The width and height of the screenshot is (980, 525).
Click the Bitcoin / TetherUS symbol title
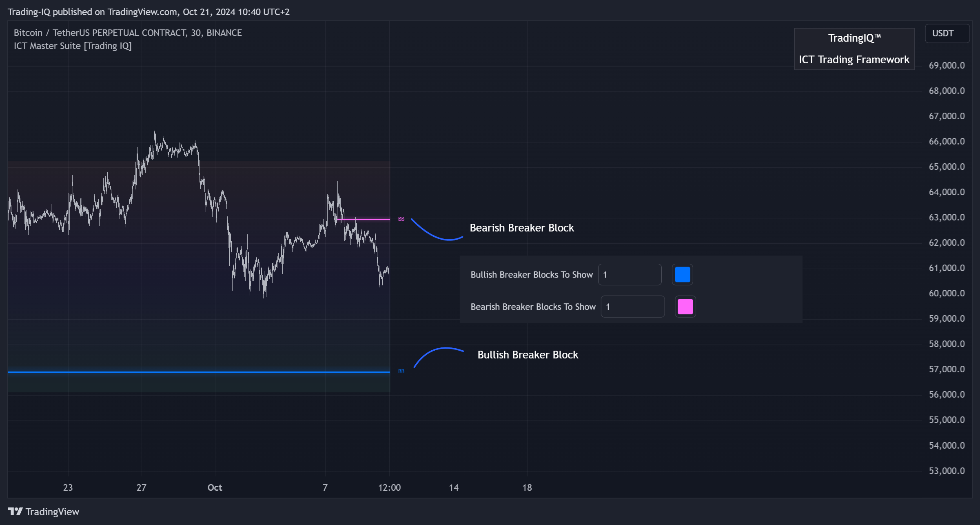click(x=128, y=33)
